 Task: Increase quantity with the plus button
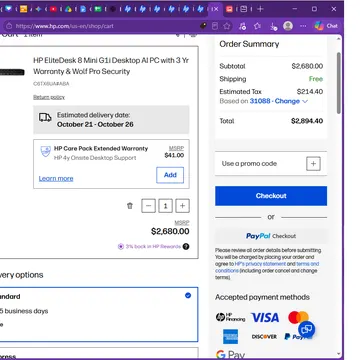[x=182, y=206]
